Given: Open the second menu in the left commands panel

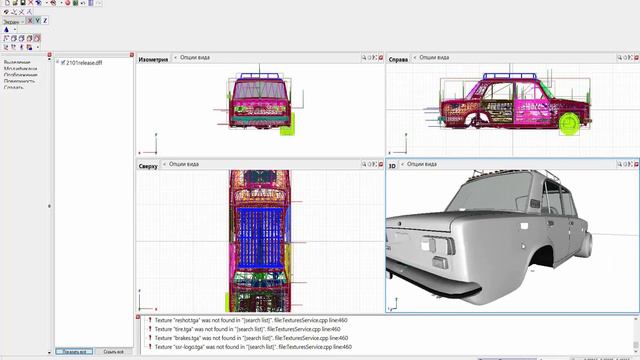Looking at the screenshot, I should tap(20, 69).
